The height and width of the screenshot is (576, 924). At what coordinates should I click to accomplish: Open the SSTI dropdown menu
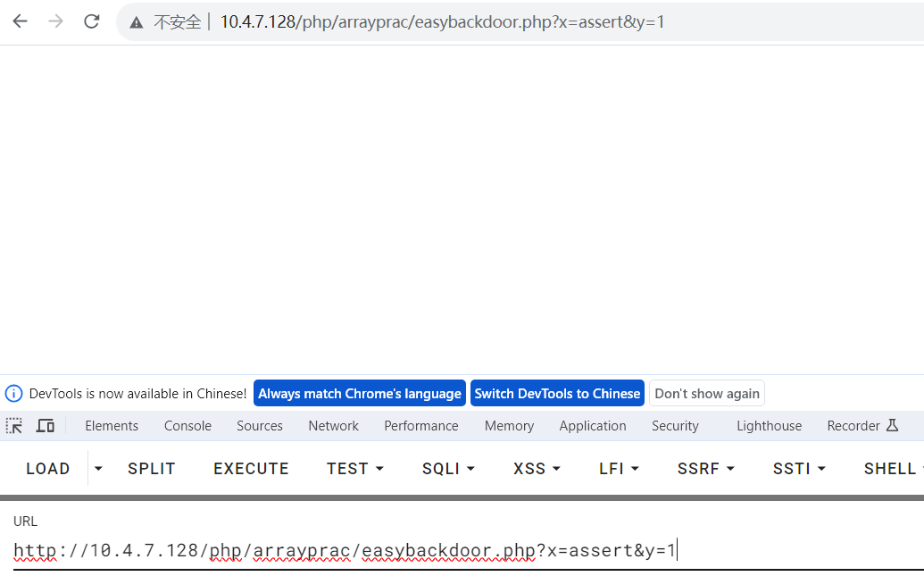799,469
